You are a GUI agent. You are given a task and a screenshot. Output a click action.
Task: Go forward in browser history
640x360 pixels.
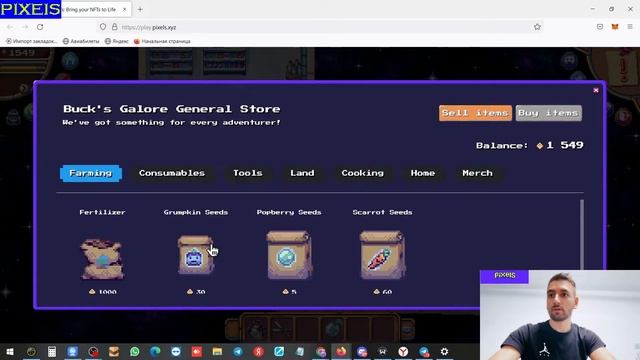(24, 27)
